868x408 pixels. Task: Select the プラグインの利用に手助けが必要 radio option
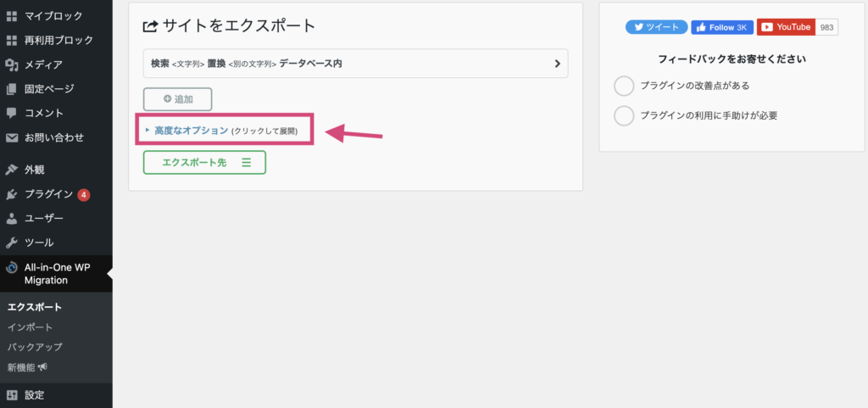(624, 115)
